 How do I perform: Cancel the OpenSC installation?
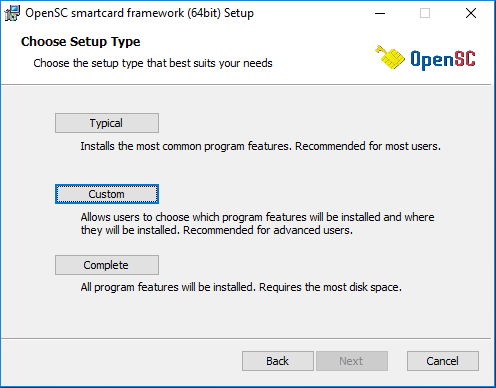pos(443,361)
